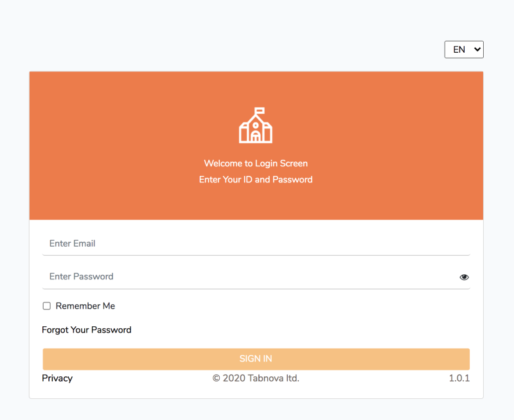Open the Privacy link

(x=57, y=378)
